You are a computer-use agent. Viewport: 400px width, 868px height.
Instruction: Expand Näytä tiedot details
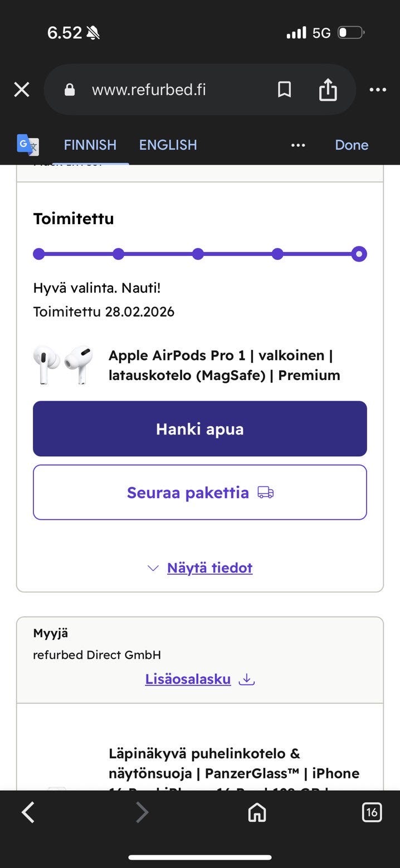(209, 568)
